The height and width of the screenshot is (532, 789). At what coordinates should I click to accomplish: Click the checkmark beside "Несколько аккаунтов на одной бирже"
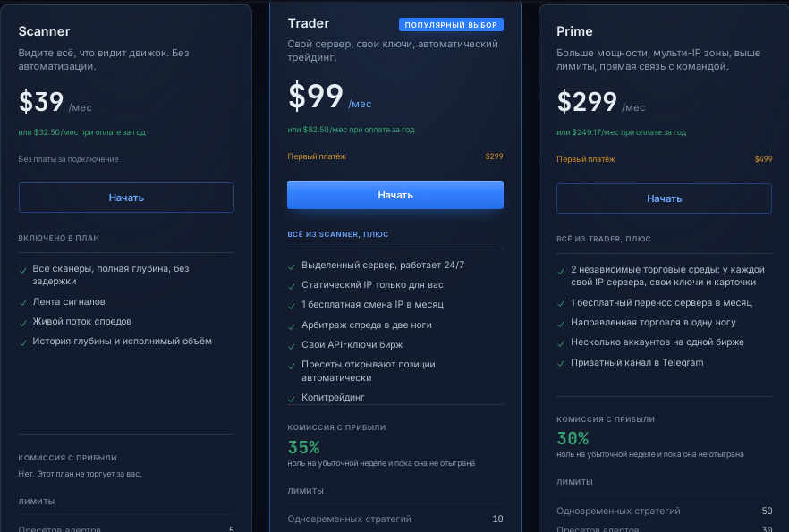point(561,343)
